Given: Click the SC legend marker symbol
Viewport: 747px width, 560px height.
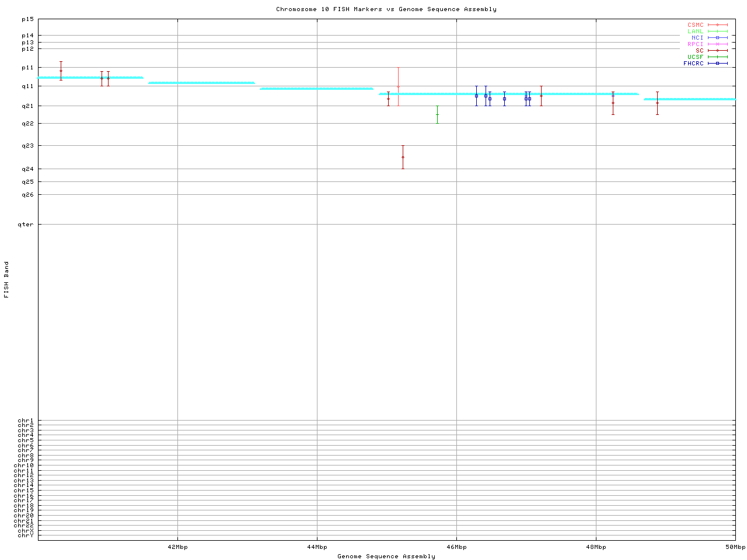Looking at the screenshot, I should click(x=717, y=51).
